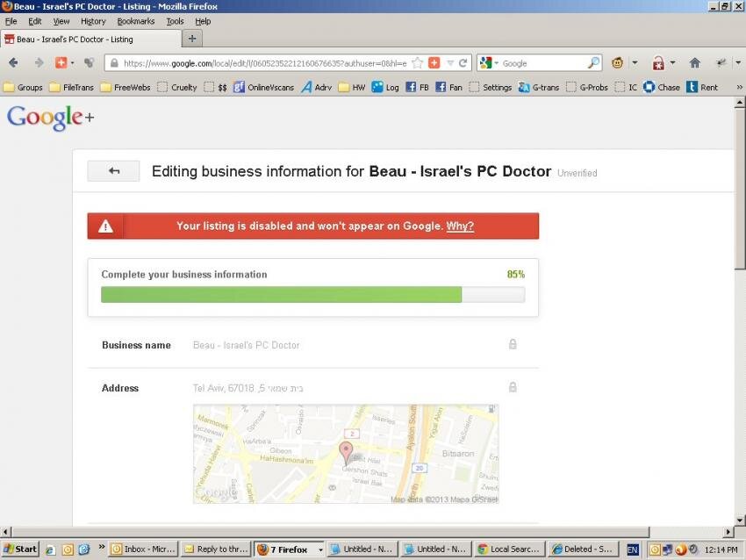Image resolution: width=746 pixels, height=560 pixels.
Task: Open the File menu
Action: click(x=11, y=21)
